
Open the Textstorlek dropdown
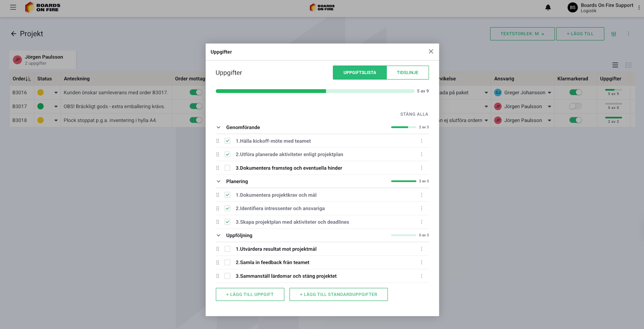[x=522, y=34]
